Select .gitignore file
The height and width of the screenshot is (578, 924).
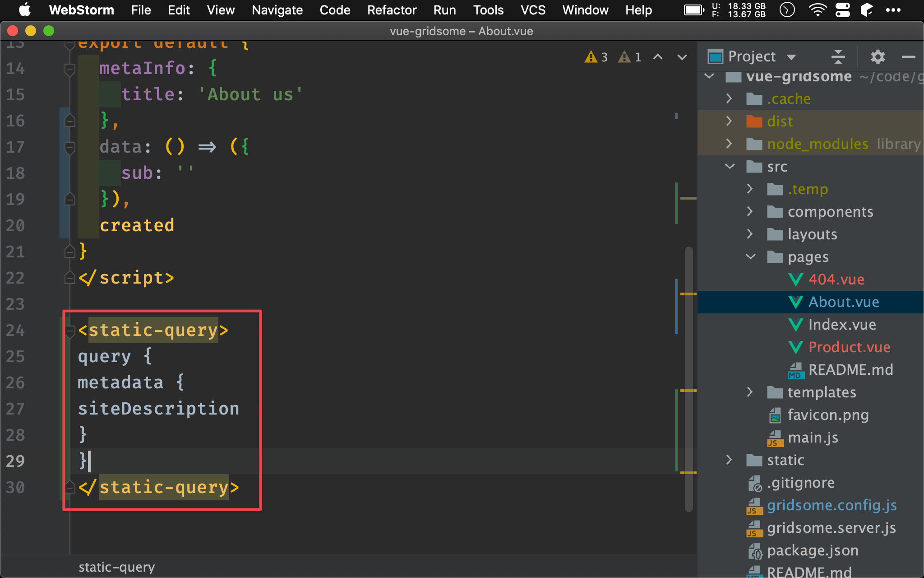pos(800,483)
